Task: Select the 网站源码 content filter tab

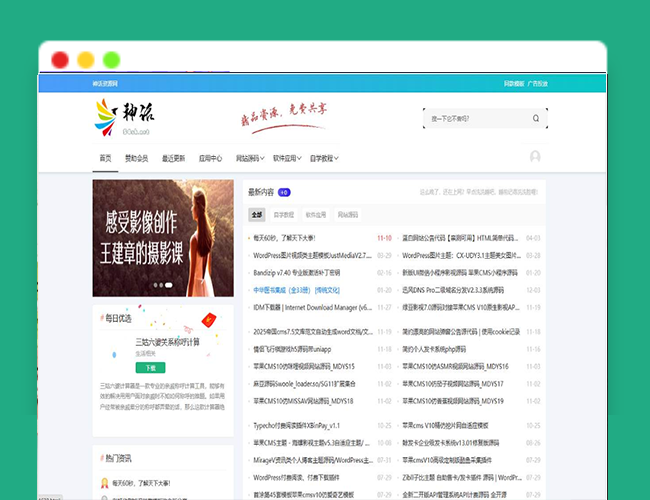Action: pos(348,215)
